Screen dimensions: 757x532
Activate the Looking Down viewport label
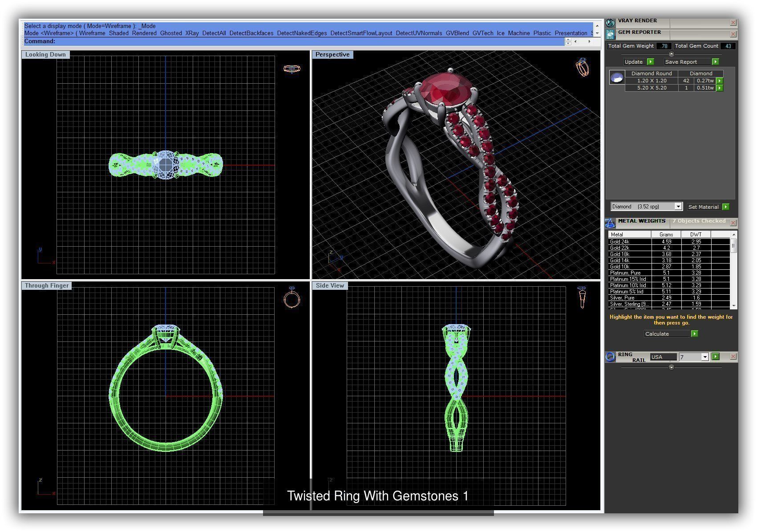pyautogui.click(x=45, y=54)
